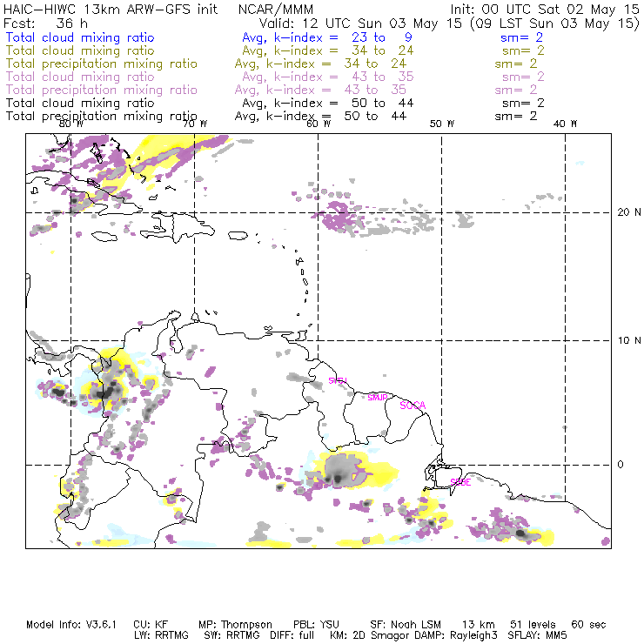The height and width of the screenshot is (644, 644).
Task: Click the 20 N latitude label
Action: [x=629, y=212]
